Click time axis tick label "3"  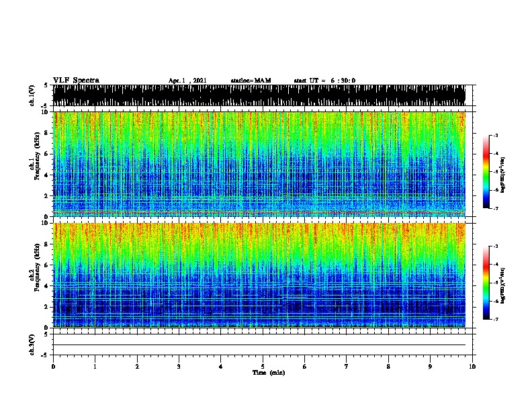coord(179,367)
